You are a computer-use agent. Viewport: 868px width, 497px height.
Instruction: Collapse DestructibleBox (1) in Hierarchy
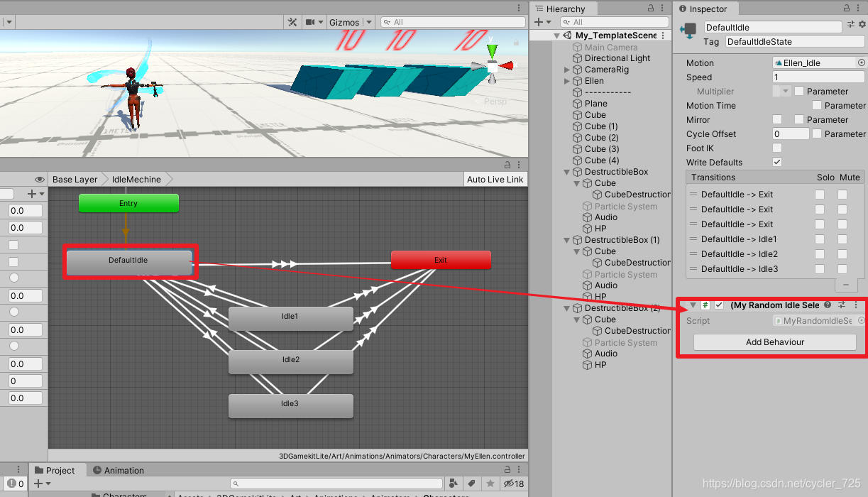coord(566,240)
